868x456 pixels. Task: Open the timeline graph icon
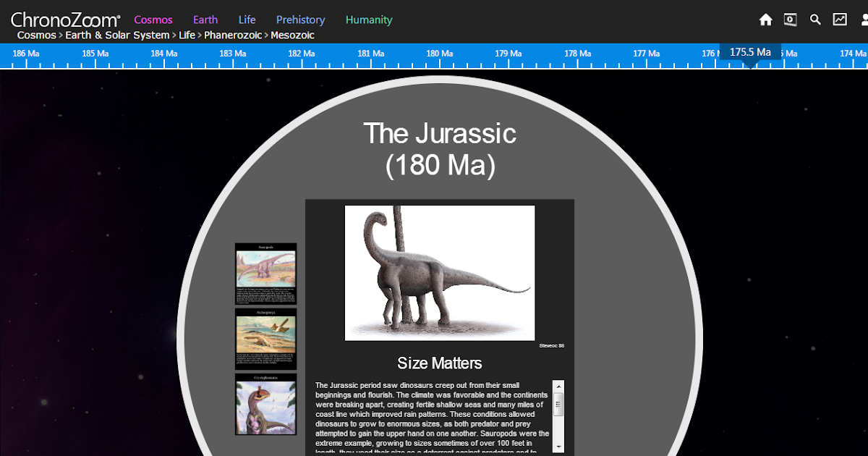tap(840, 20)
